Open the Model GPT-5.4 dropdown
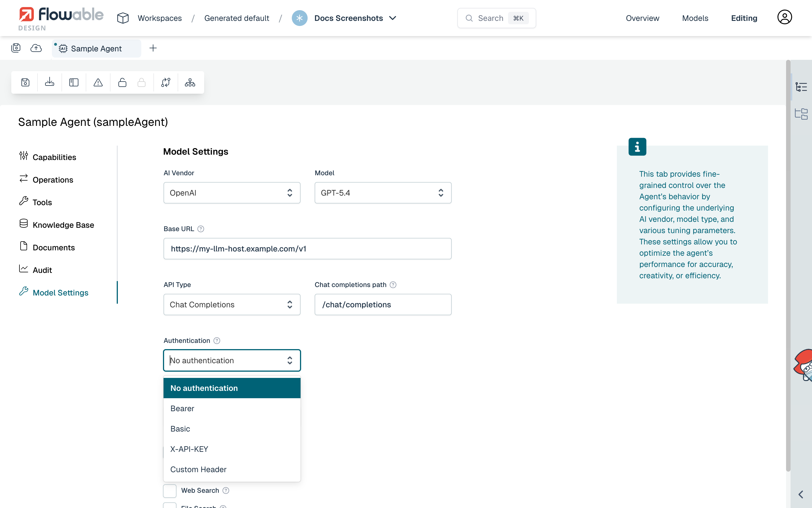 click(x=383, y=193)
